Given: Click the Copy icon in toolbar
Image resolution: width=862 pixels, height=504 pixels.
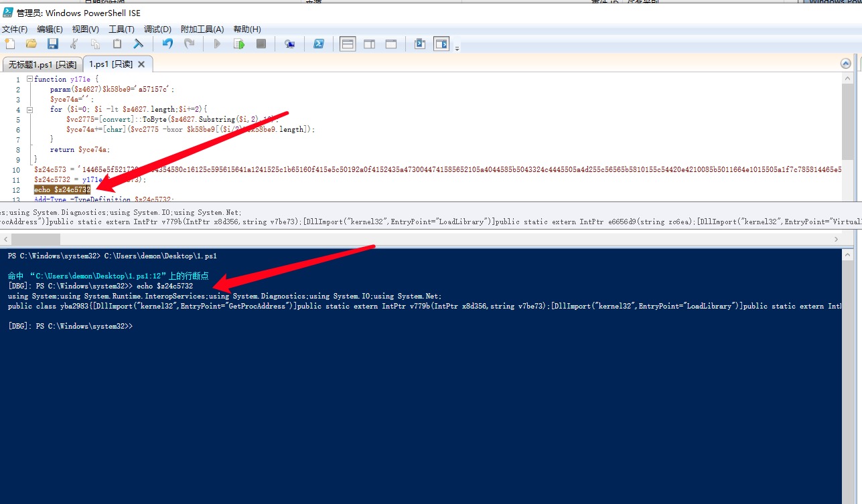Looking at the screenshot, I should (x=95, y=44).
